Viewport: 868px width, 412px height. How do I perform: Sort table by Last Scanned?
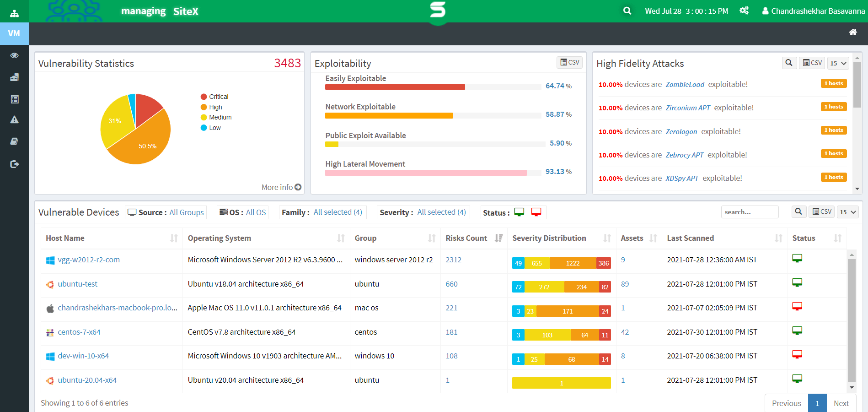(725, 238)
